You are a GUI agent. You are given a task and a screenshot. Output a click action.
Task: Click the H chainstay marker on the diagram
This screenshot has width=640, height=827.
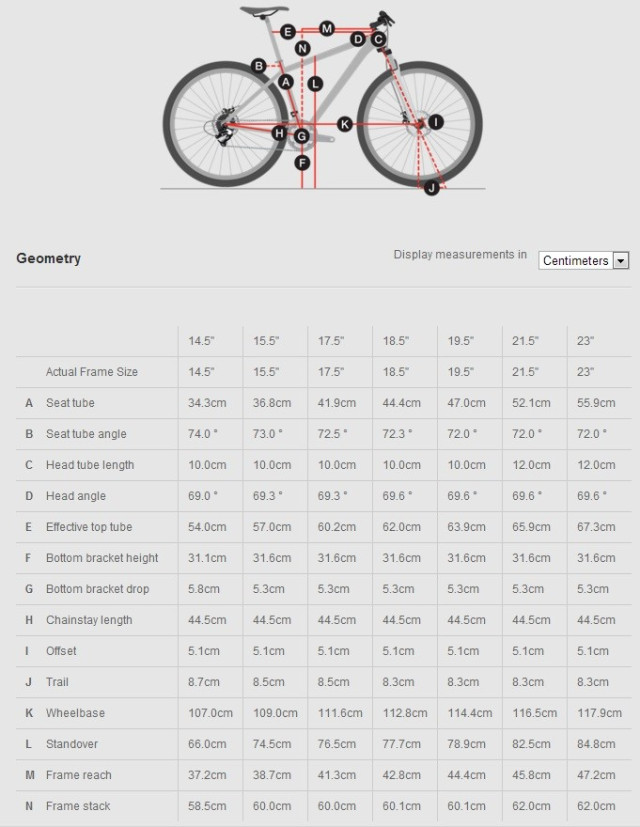click(x=279, y=133)
